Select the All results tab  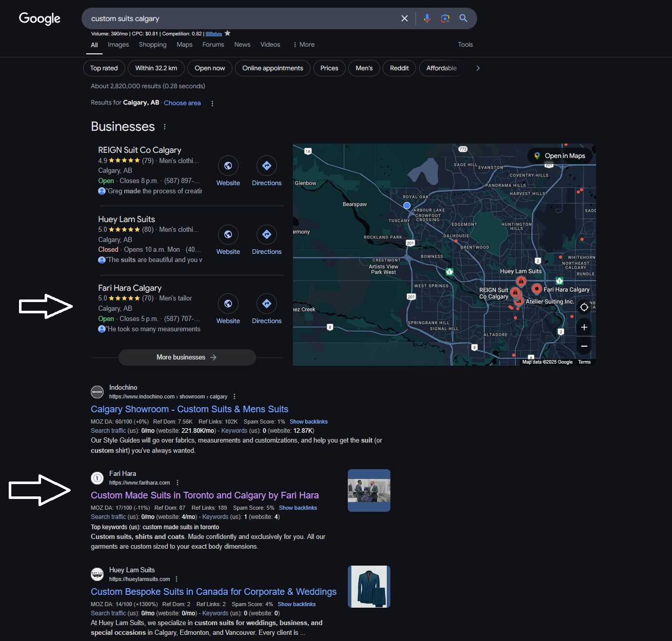94,45
